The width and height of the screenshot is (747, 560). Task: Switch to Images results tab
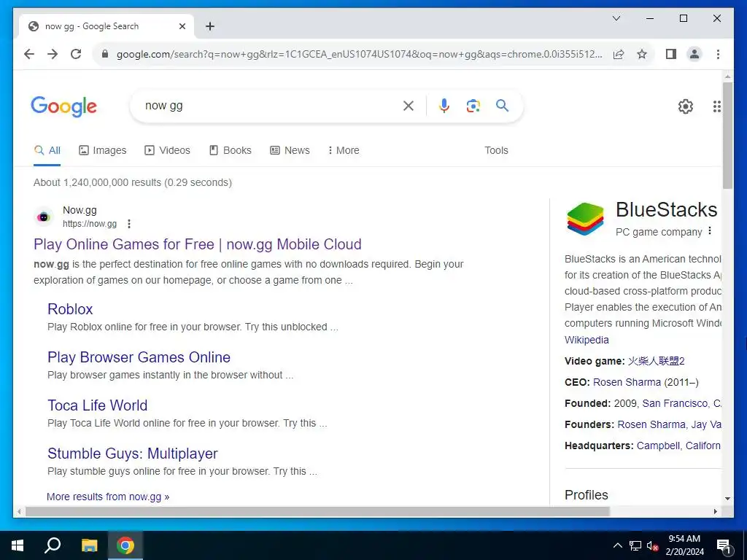102,150
